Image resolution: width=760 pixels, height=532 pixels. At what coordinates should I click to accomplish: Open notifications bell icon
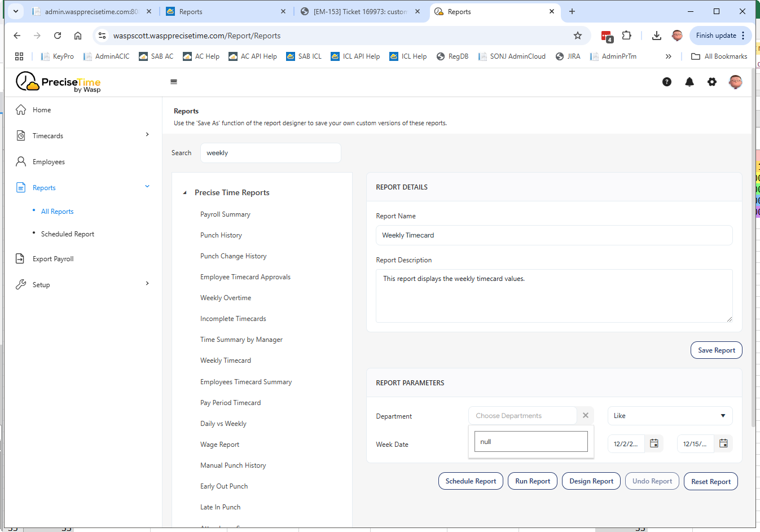click(x=689, y=82)
